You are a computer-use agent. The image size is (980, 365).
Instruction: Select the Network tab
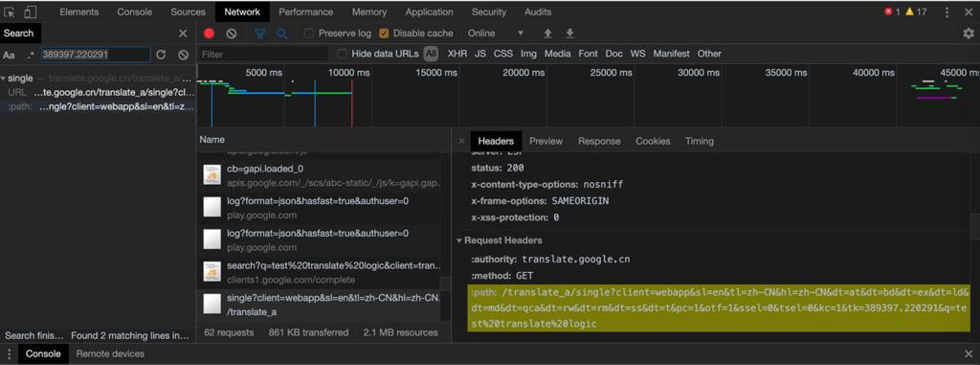pyautogui.click(x=242, y=11)
